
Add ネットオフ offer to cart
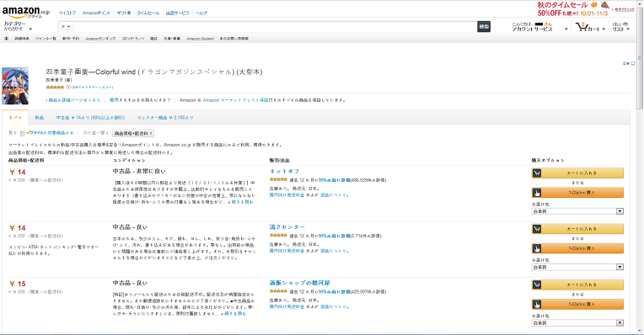(577, 173)
